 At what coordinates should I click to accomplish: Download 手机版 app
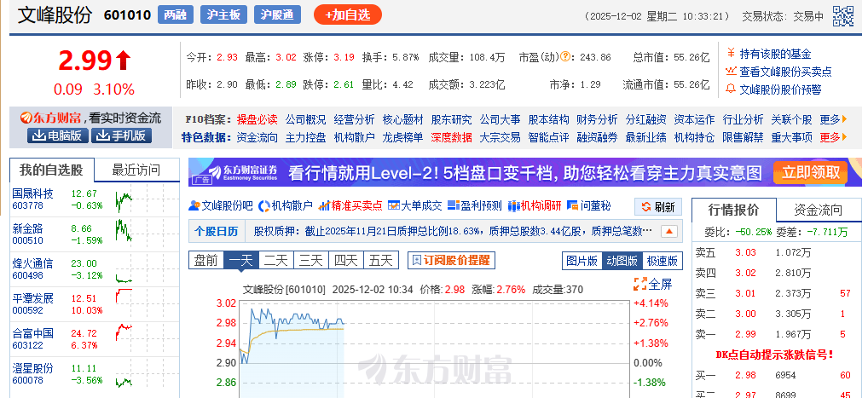pyautogui.click(x=121, y=136)
